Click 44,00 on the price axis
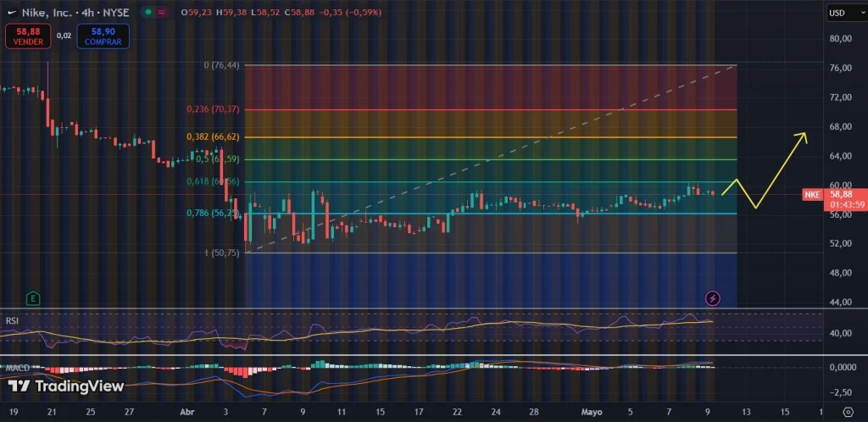 click(841, 302)
